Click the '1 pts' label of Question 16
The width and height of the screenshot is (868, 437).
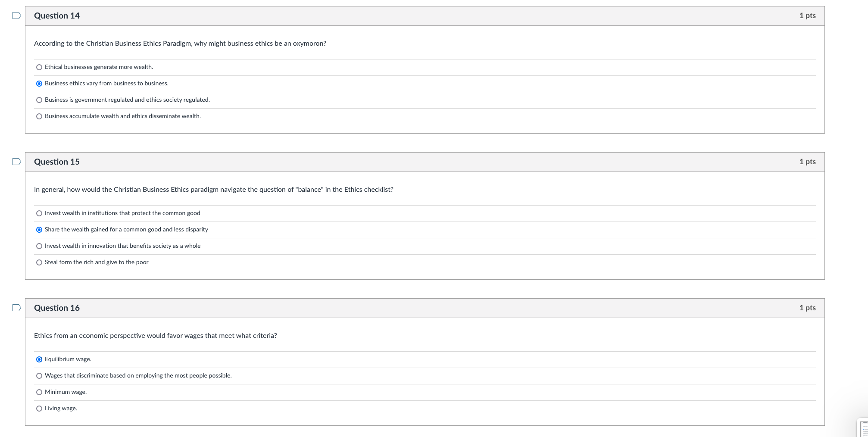[x=807, y=308]
